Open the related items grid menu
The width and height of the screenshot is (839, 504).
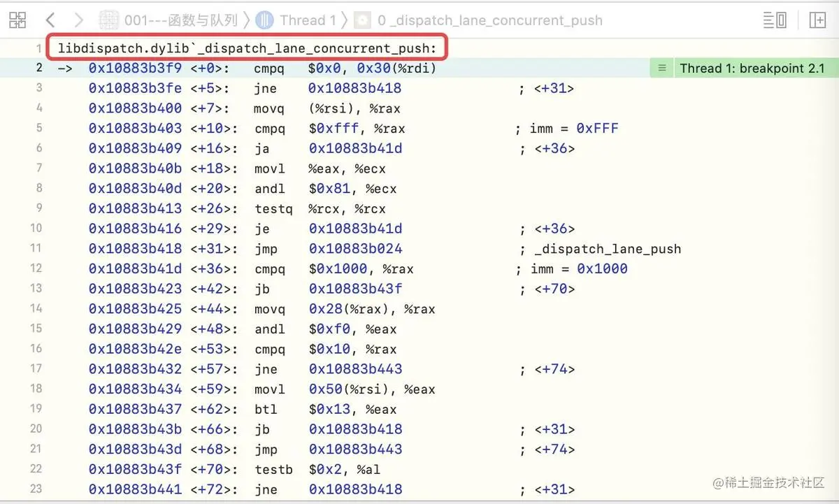click(x=17, y=20)
